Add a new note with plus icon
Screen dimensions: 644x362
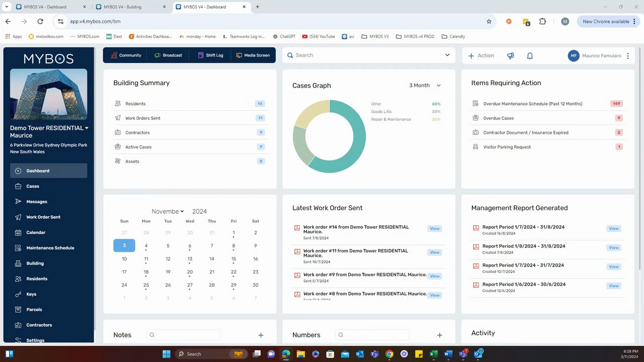pyautogui.click(x=261, y=335)
